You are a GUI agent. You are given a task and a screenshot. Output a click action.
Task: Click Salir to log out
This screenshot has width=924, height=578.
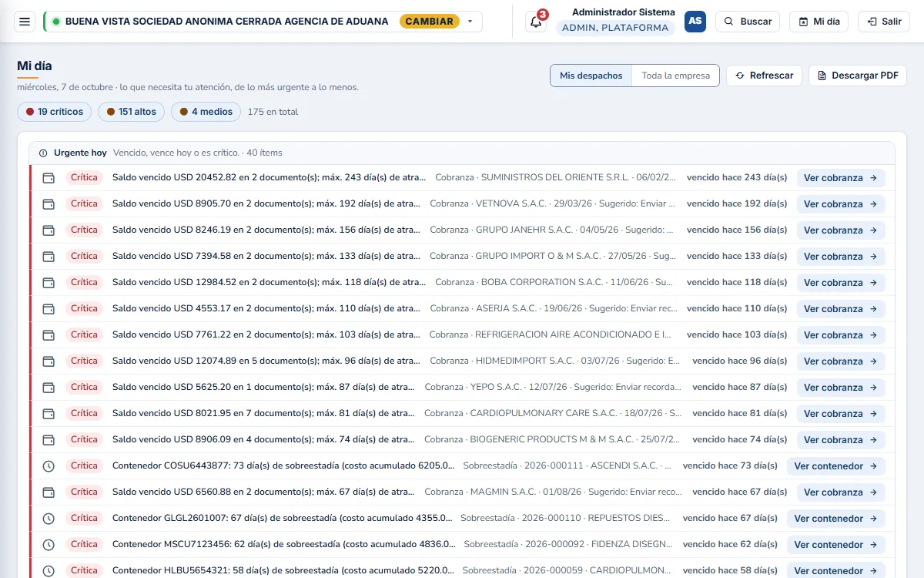click(x=884, y=22)
